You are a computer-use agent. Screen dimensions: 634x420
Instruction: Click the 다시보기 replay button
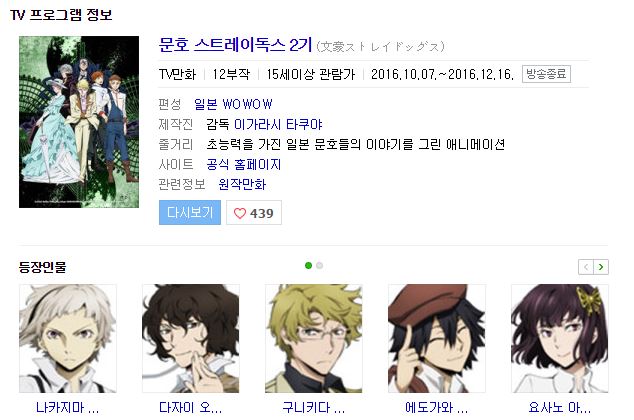pyautogui.click(x=190, y=213)
